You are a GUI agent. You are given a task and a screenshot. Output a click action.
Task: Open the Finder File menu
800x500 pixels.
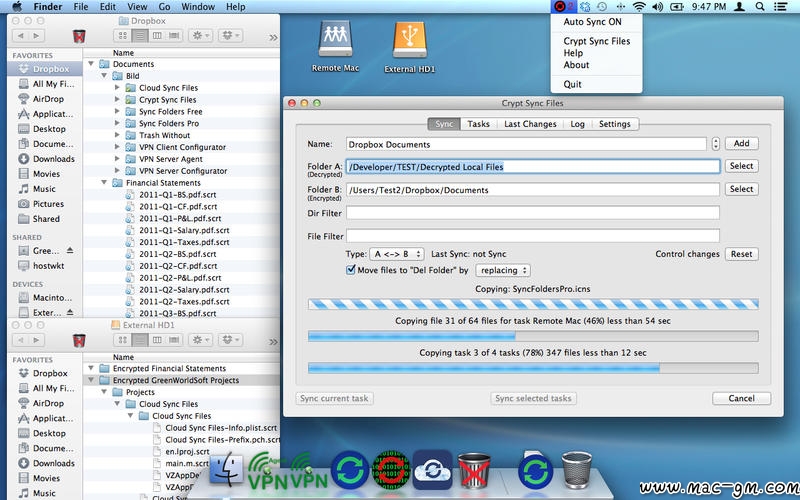click(x=81, y=7)
